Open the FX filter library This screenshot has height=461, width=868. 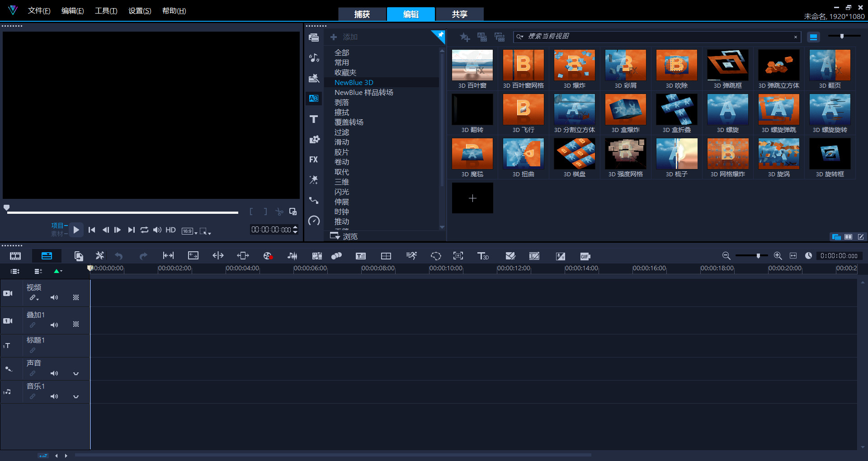pyautogui.click(x=314, y=160)
